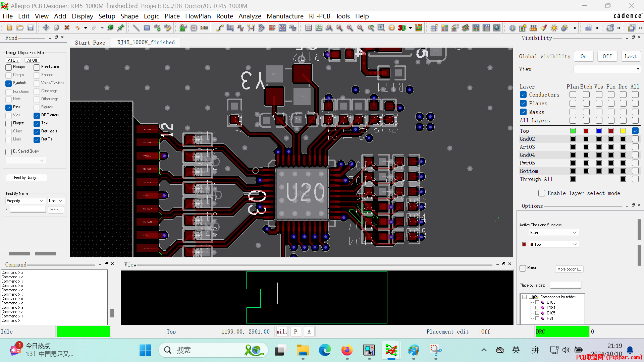
Task: Select the Edit Text abc pencil tool
Action: coord(168,28)
